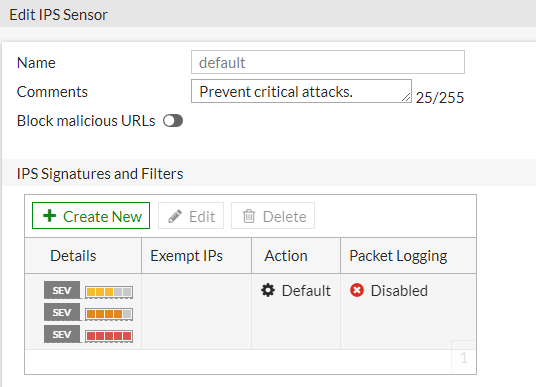The height and width of the screenshot is (387, 536).
Task: Click inside the Comments text area
Action: [301, 91]
